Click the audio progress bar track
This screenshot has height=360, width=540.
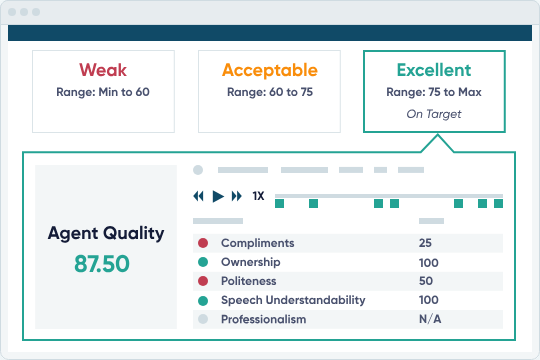click(x=389, y=196)
